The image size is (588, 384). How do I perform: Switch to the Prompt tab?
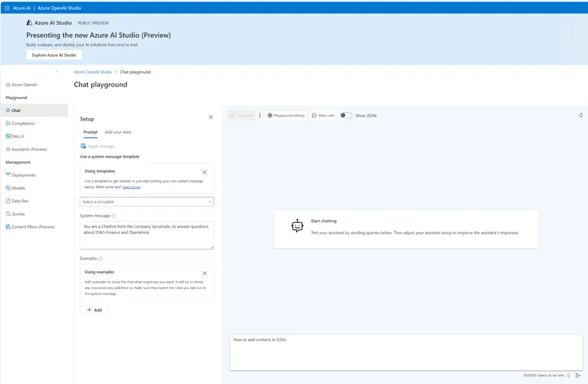click(x=91, y=132)
